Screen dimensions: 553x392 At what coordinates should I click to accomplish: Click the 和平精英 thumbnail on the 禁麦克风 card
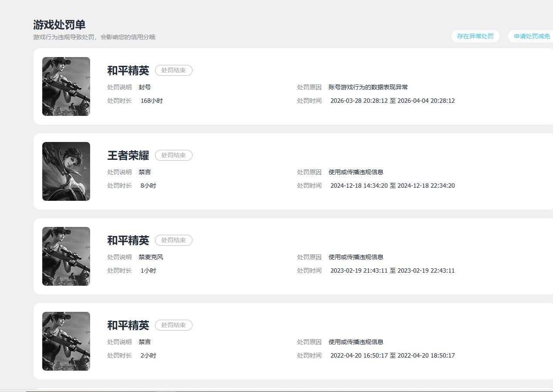66,256
